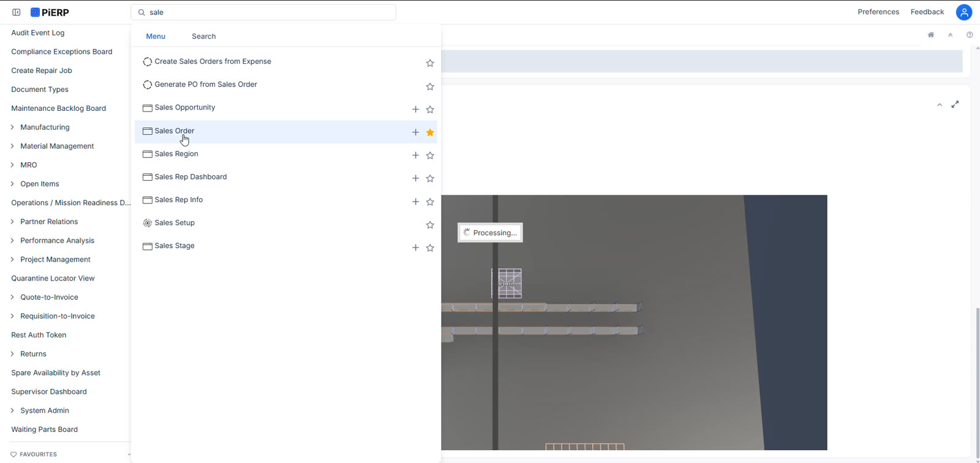Image resolution: width=980 pixels, height=463 pixels.
Task: Open Audit Event Log
Action: tap(38, 33)
